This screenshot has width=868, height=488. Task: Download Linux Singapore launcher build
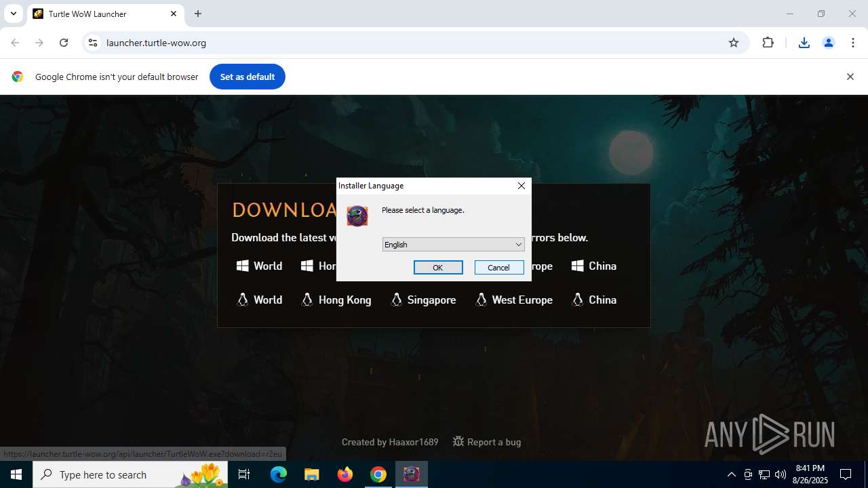(x=423, y=300)
